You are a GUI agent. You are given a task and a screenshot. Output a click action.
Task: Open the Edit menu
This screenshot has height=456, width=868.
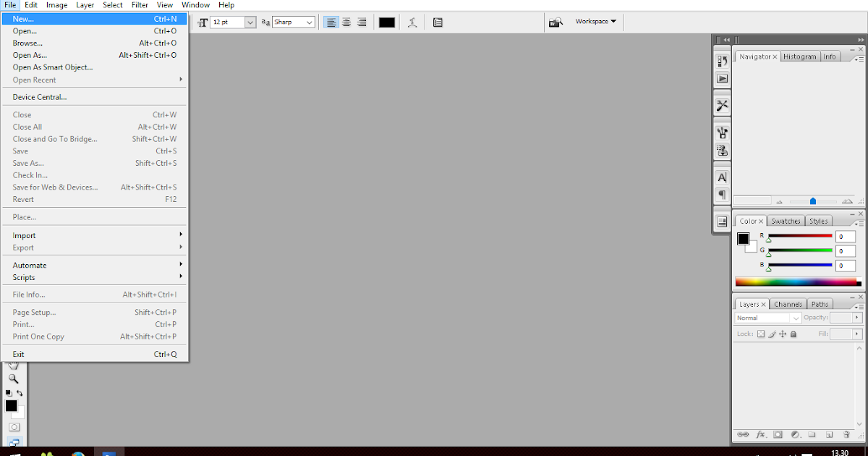31,5
